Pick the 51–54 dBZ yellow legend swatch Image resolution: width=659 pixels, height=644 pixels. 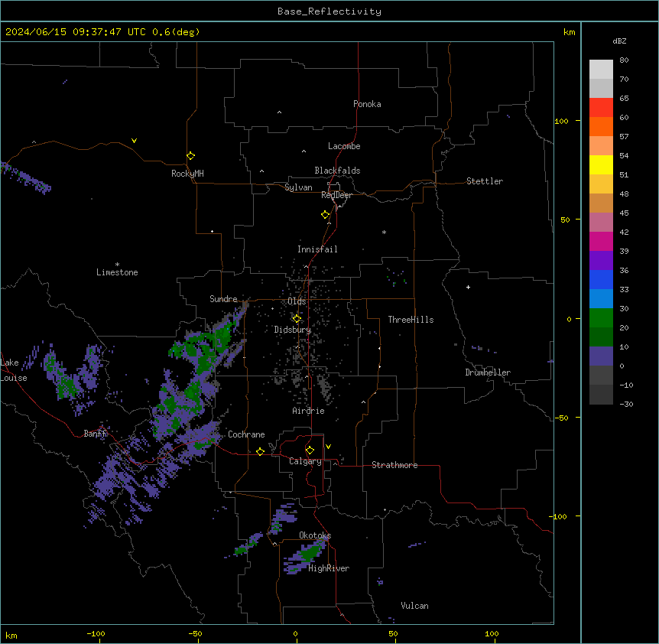tap(601, 164)
